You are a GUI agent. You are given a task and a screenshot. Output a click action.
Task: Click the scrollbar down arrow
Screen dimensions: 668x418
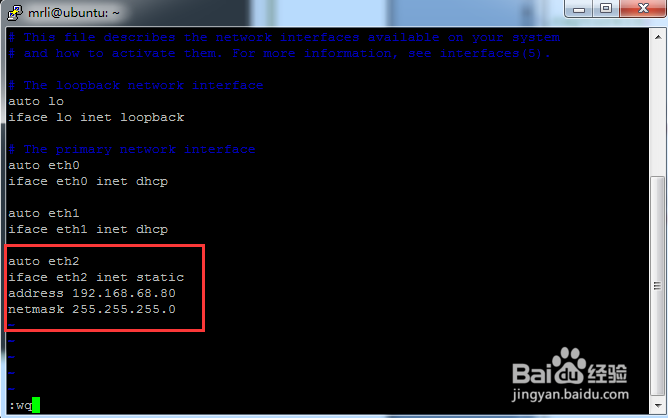click(x=658, y=405)
